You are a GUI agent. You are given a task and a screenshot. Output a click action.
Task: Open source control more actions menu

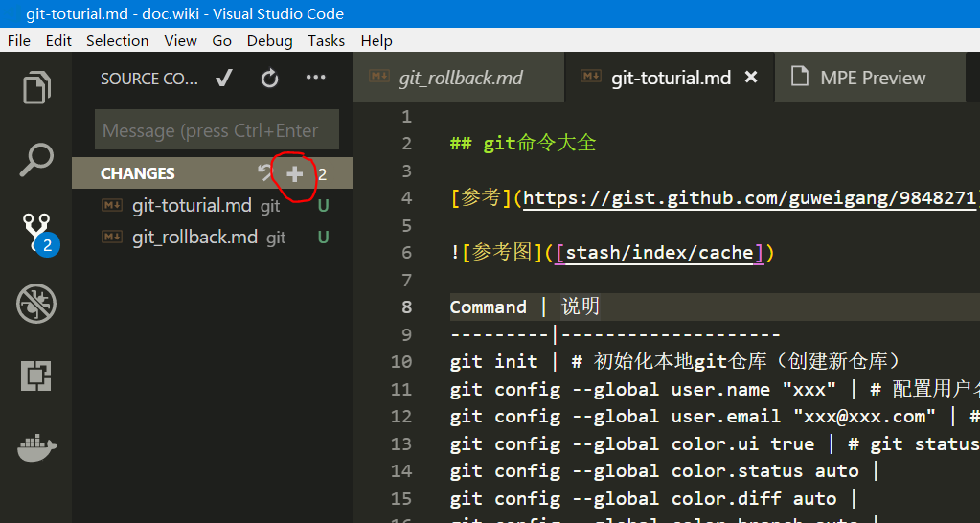coord(315,78)
